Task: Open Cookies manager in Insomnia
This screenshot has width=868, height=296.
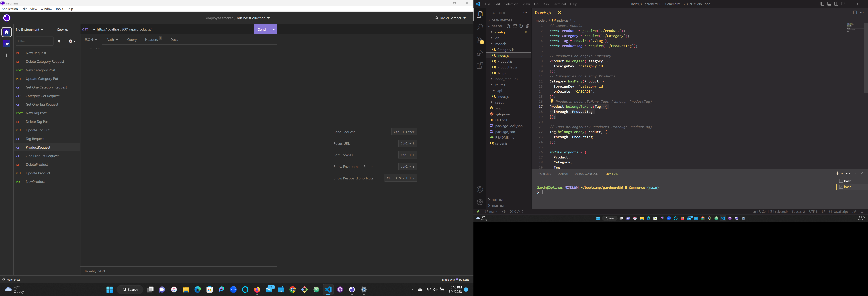Action: 63,30
